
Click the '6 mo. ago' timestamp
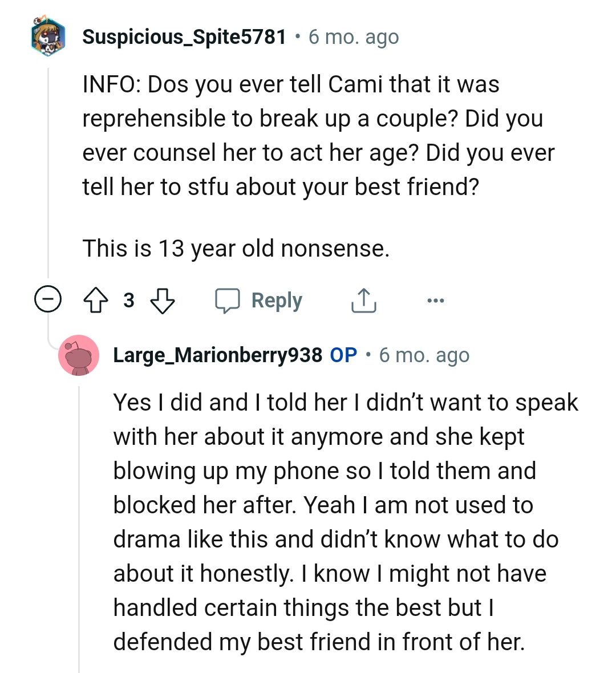click(354, 36)
